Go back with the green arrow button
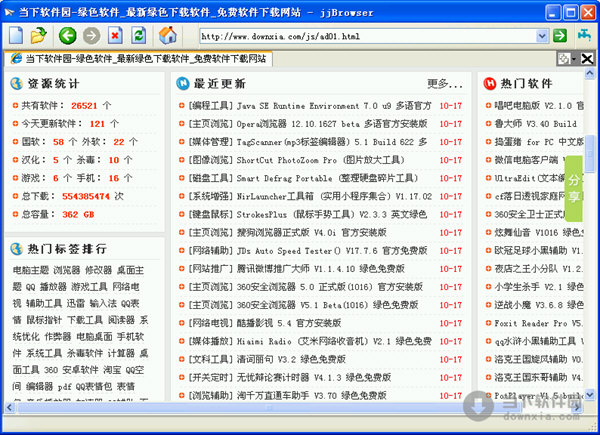This screenshot has width=600, height=435. click(67, 36)
